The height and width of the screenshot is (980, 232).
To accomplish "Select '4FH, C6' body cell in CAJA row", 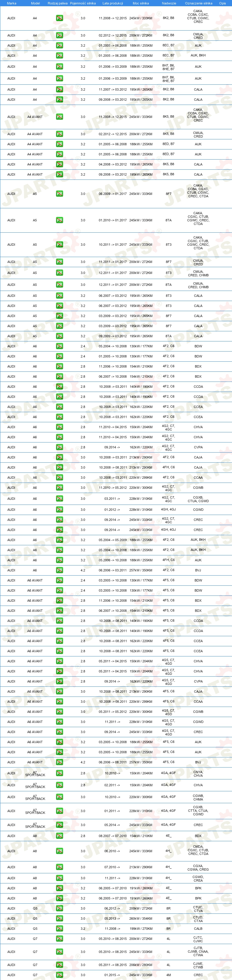I will coord(169,467).
